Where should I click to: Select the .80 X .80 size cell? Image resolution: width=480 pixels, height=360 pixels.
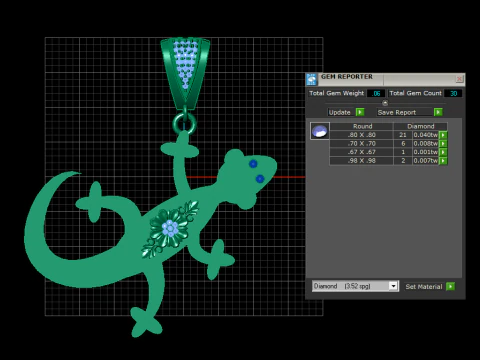coord(362,135)
